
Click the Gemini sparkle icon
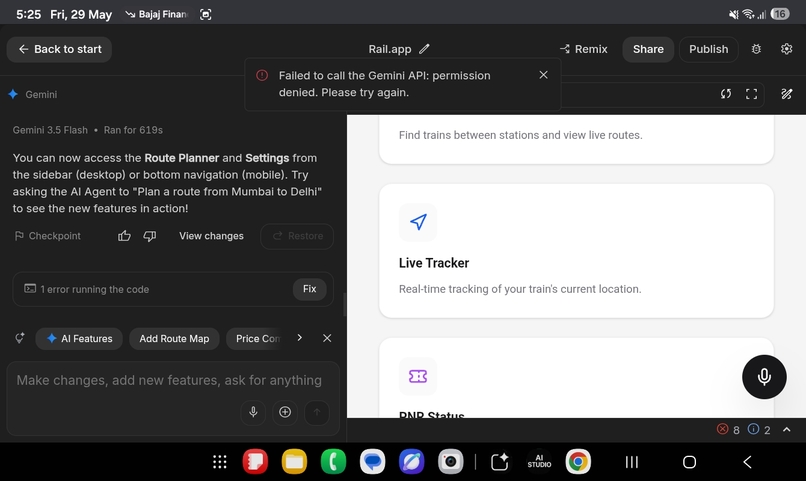[13, 94]
